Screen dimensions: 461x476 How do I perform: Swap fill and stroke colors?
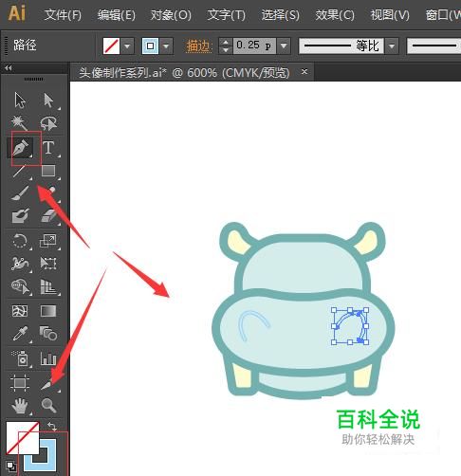pos(51,426)
